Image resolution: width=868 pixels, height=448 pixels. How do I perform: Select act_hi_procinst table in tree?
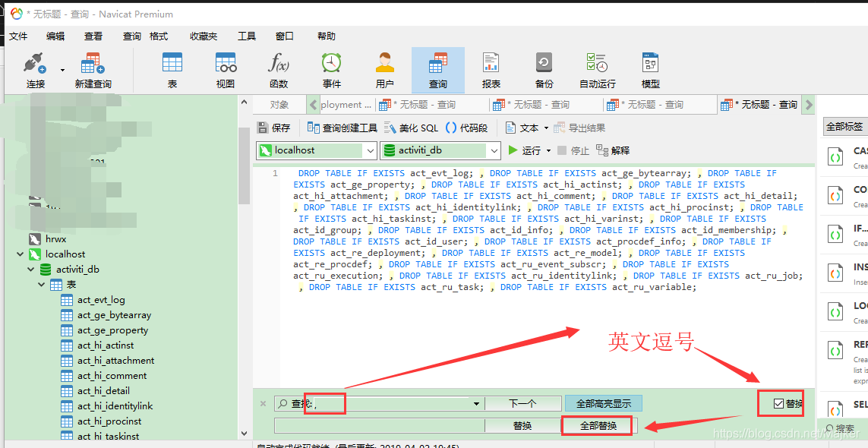pos(109,421)
